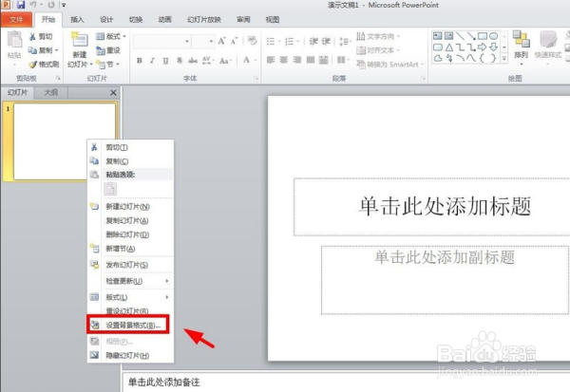
Task: Click Format Painter (格式刷) in ribbon
Action: [44, 65]
